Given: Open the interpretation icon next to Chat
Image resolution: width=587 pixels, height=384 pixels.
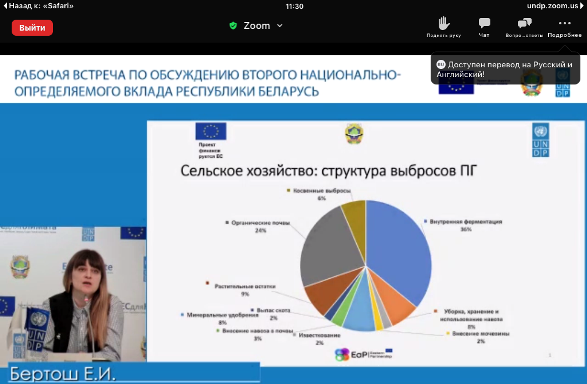Looking at the screenshot, I should 524,23.
